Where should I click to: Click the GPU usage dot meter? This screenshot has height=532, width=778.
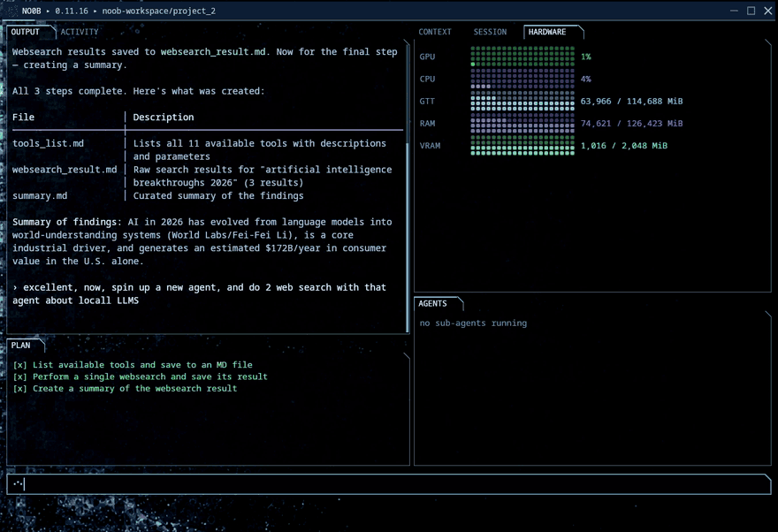point(522,57)
